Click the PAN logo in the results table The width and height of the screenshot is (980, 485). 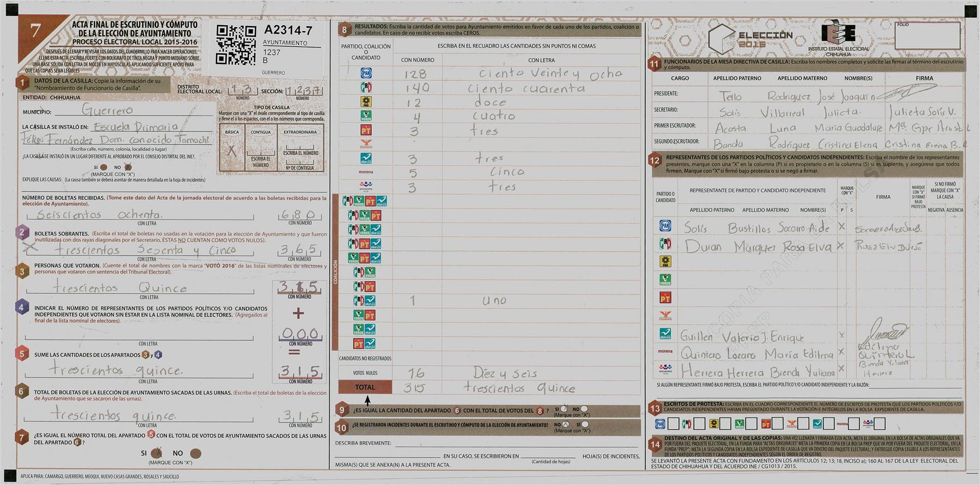click(366, 73)
